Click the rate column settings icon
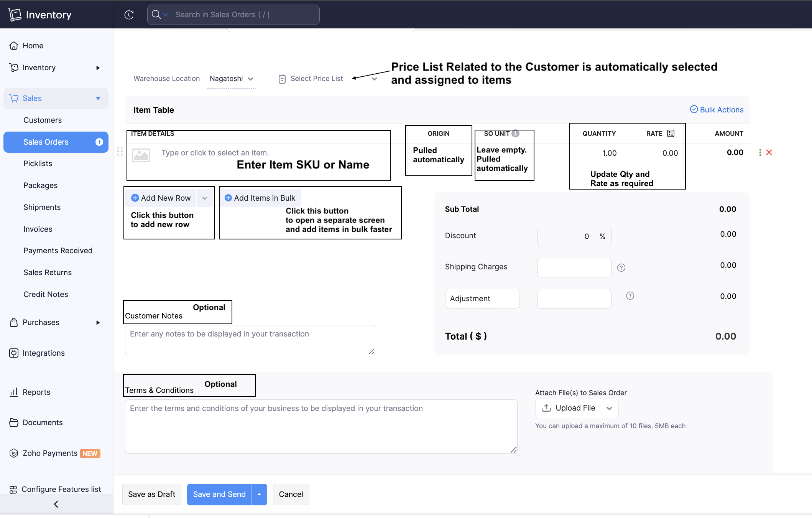 [x=671, y=133]
